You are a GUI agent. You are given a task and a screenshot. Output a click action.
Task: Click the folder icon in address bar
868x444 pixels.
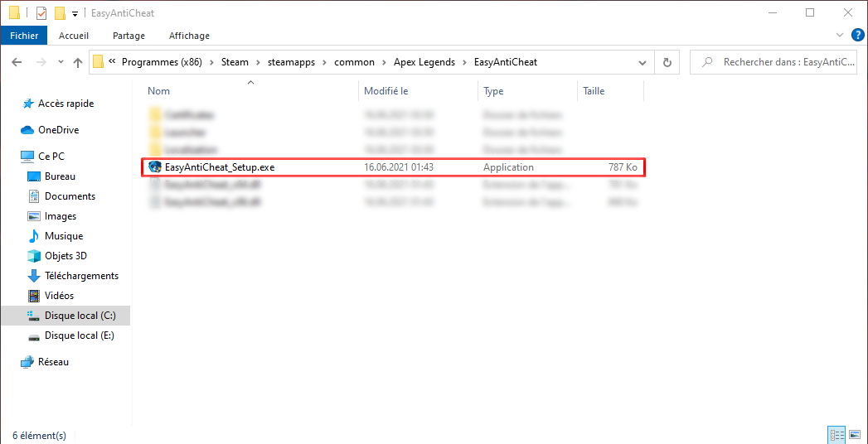click(99, 62)
